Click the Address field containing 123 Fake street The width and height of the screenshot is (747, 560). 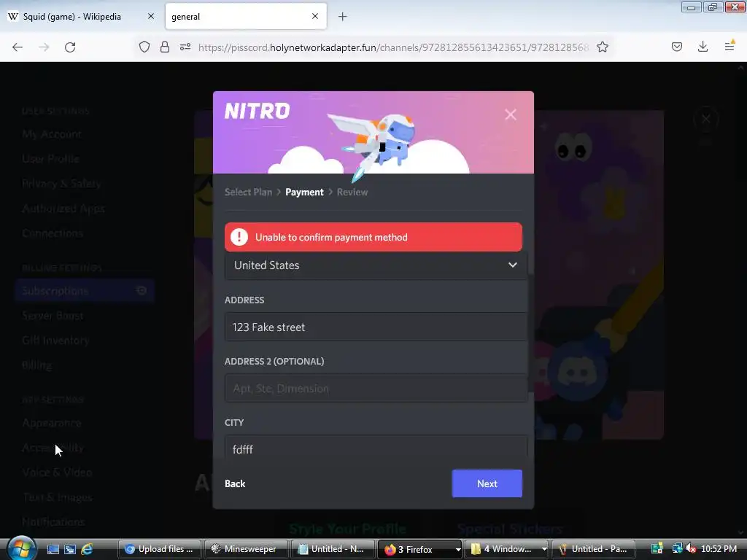point(376,327)
